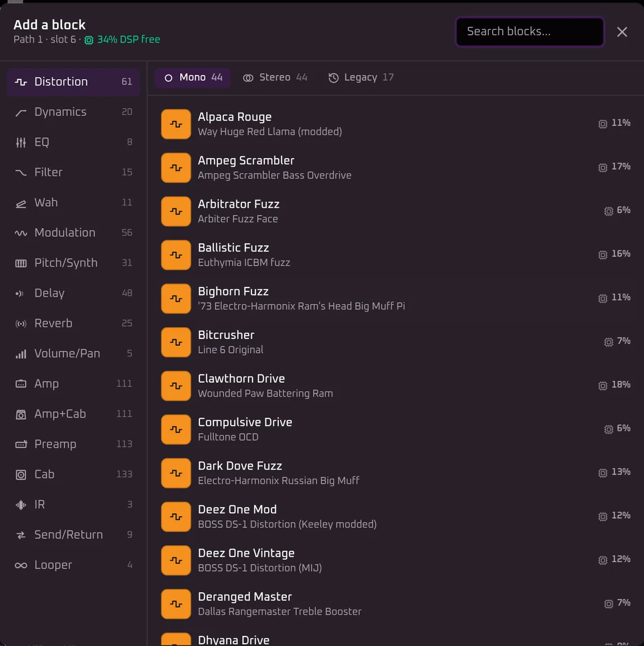Click the Deez One Vintage orange block icon
This screenshot has width=644, height=646.
176,561
